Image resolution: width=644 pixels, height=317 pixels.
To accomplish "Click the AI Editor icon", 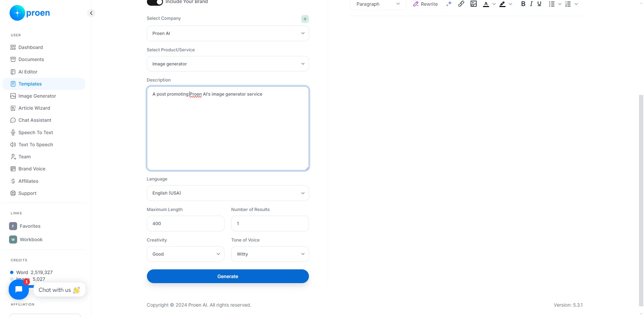I will [x=13, y=72].
